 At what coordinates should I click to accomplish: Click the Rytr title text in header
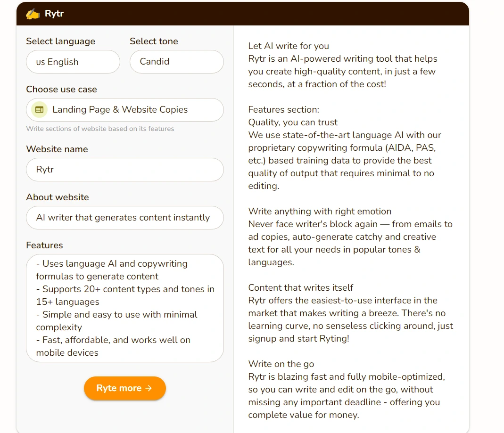(54, 14)
